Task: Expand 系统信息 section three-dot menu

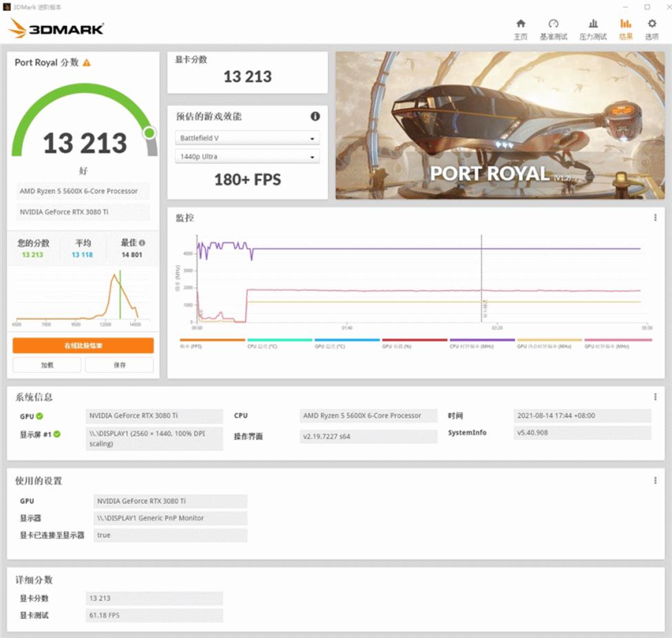Action: [x=655, y=397]
